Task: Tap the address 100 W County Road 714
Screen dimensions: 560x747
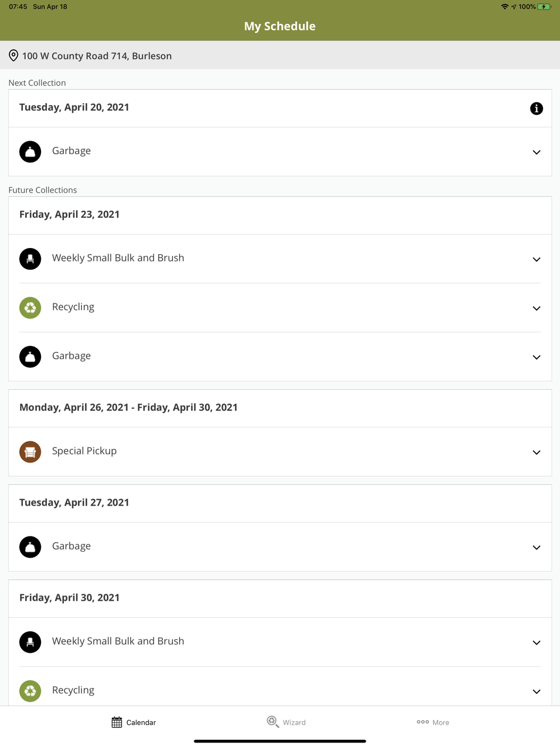Action: (97, 56)
